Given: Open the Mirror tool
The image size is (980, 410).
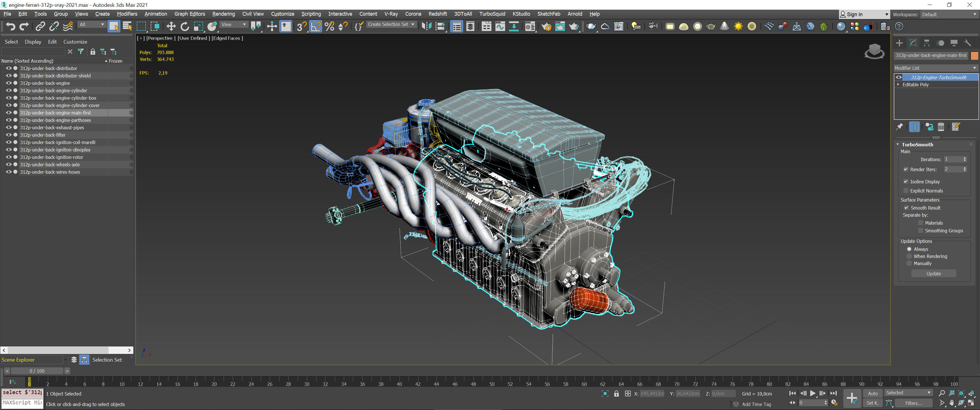Looking at the screenshot, I should tap(426, 26).
